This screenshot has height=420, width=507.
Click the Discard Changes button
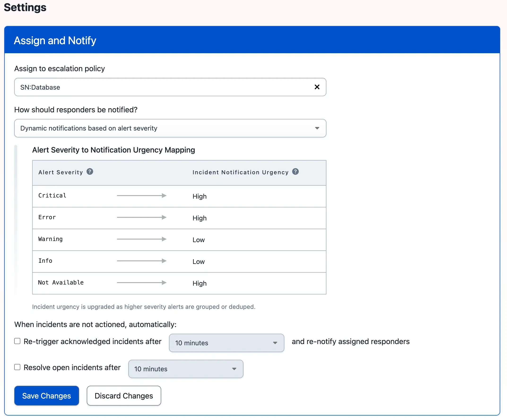(x=124, y=396)
